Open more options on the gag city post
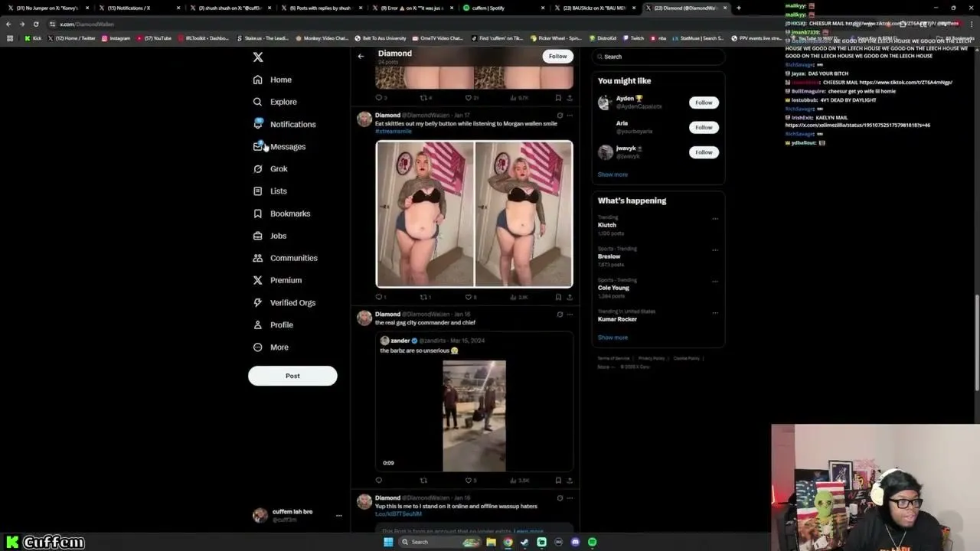 tap(570, 315)
